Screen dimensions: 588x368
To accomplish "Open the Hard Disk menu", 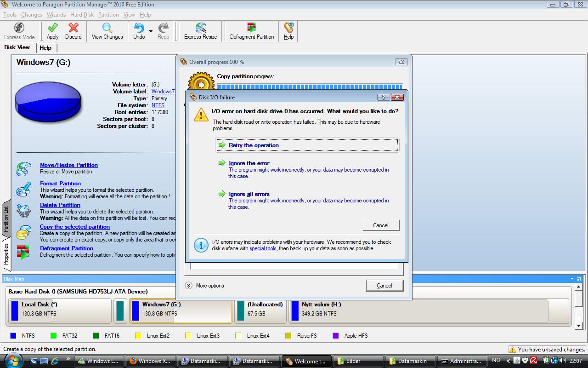I will point(82,15).
